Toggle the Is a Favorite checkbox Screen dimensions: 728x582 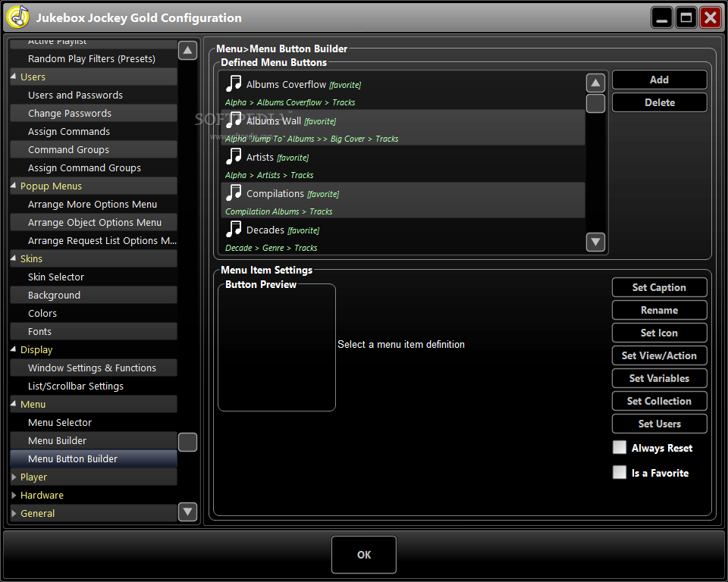pyautogui.click(x=620, y=472)
